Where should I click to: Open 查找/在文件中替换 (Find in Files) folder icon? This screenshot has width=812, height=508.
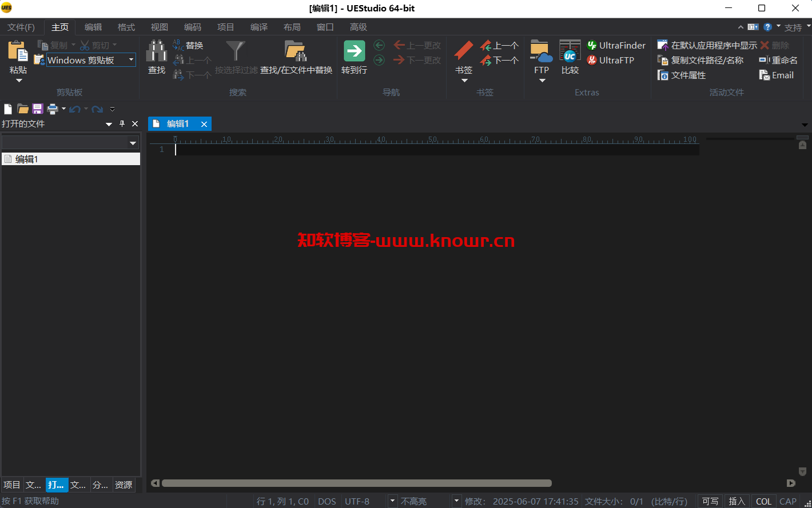click(296, 51)
